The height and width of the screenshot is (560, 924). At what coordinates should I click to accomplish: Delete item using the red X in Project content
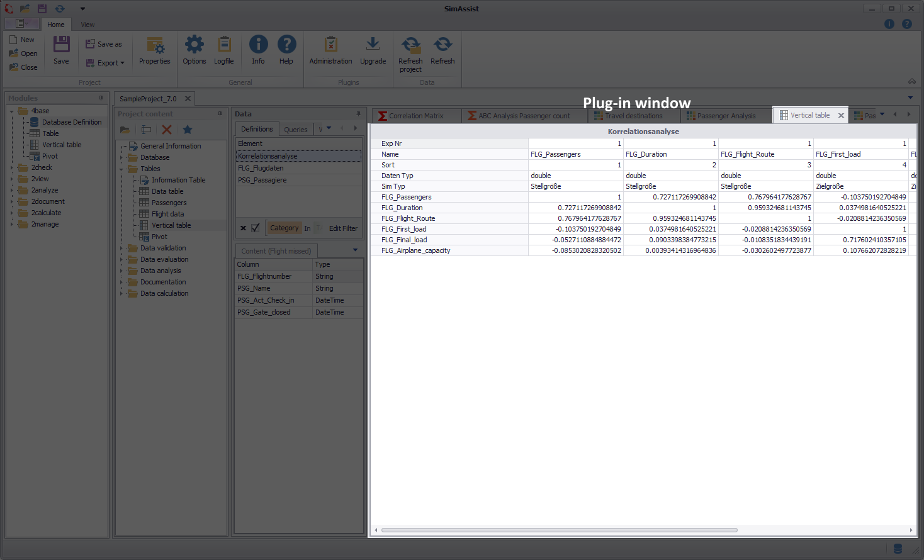166,128
